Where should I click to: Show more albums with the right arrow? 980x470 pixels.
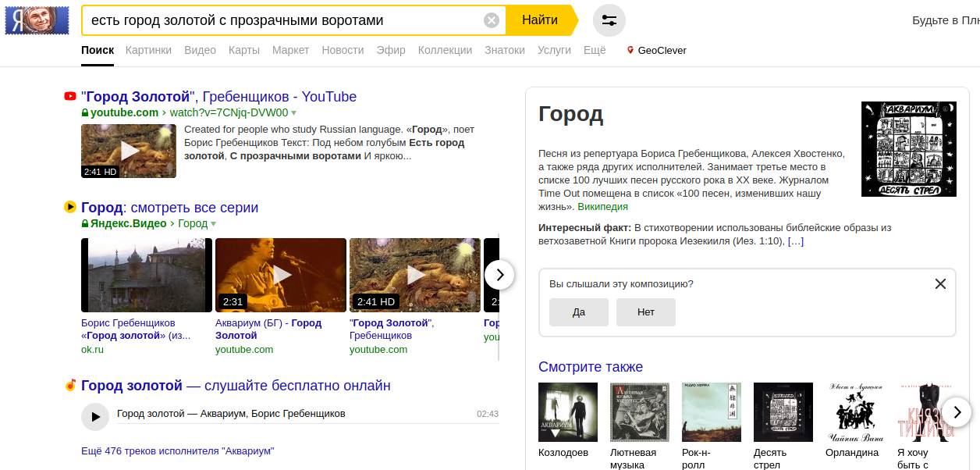[957, 411]
